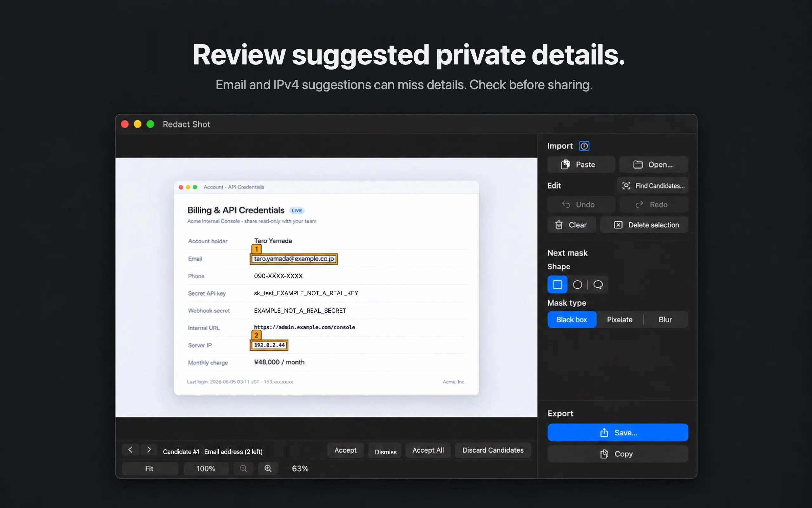The image size is (812, 508).
Task: Click the EXAMPLE_NOT_A_REAL_SECRET webhook value
Action: tap(300, 311)
